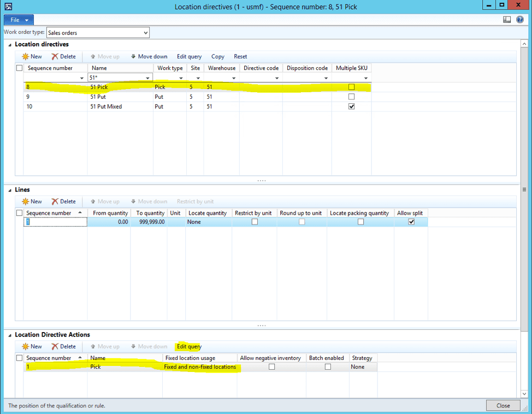Click Move up arrow in Location Directive Actions
532x414 pixels.
(x=93, y=346)
